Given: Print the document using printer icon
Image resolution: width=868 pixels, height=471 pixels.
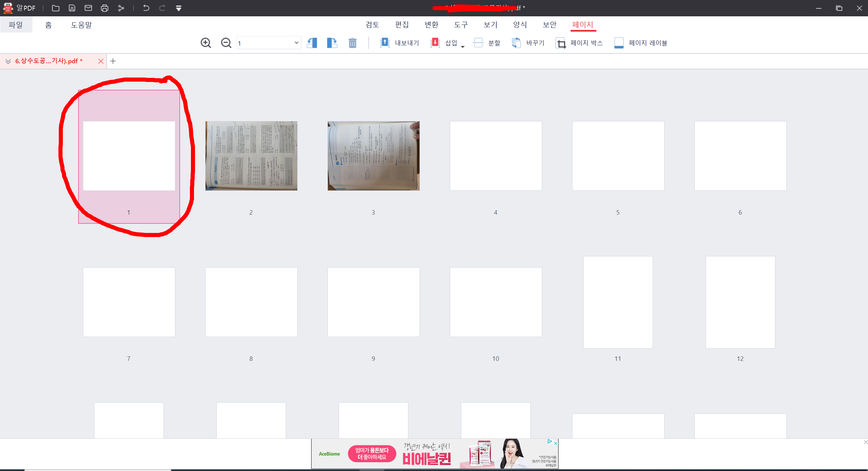Looking at the screenshot, I should point(105,8).
